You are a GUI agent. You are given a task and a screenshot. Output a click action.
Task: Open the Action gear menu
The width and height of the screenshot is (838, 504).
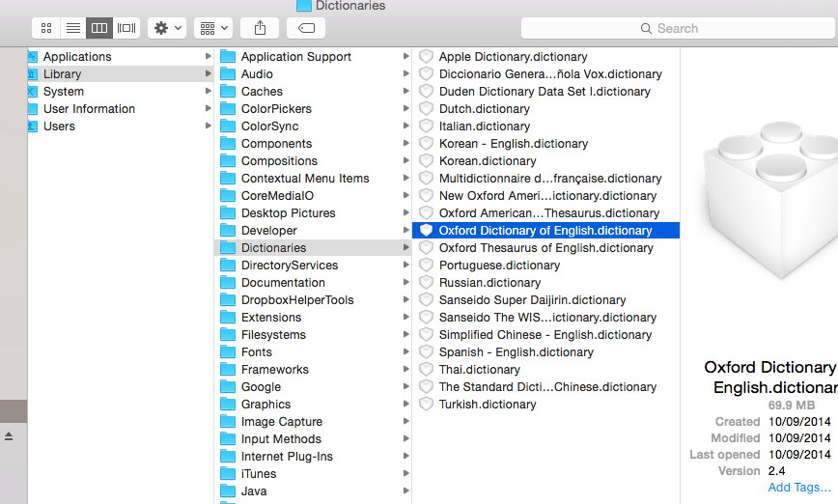[167, 28]
